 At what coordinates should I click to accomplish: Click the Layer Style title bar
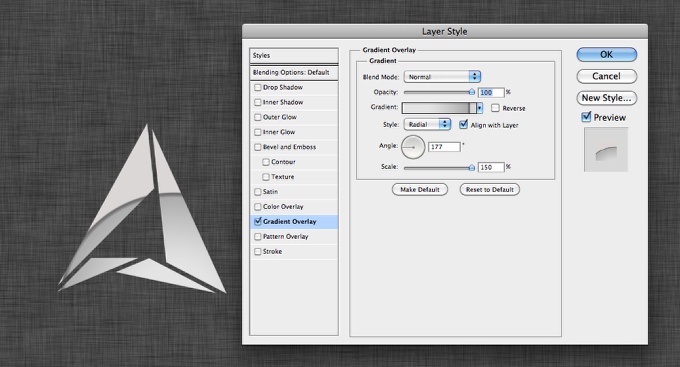click(445, 31)
